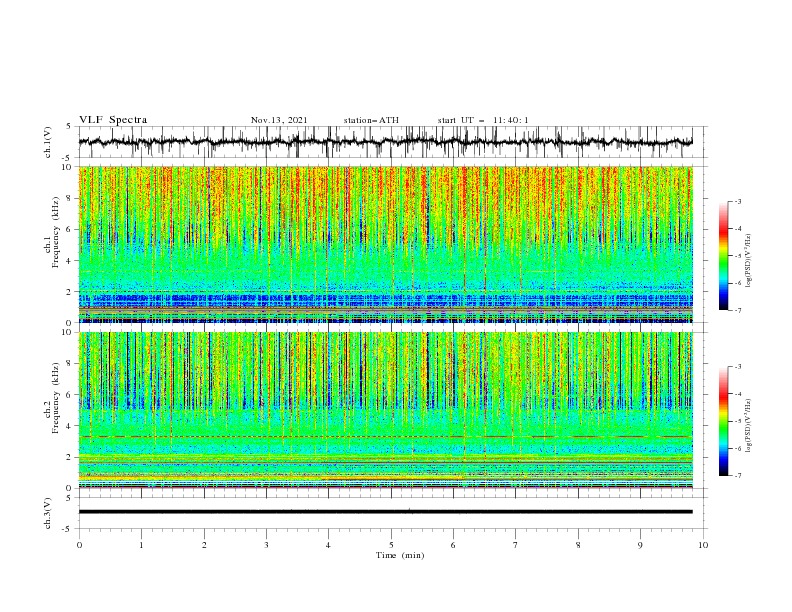Click the ch.1 PSD color scale bar
Viewport: 792px width, 612px height.
[723, 256]
